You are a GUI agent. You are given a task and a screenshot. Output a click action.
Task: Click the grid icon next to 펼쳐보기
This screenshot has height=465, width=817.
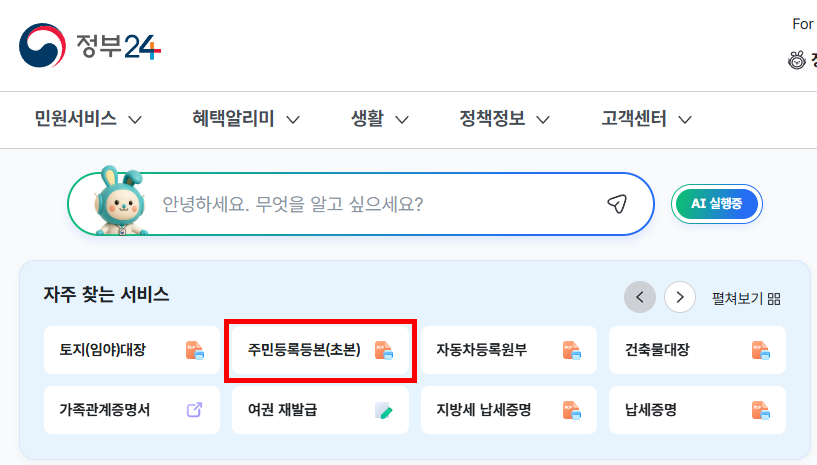coord(774,298)
